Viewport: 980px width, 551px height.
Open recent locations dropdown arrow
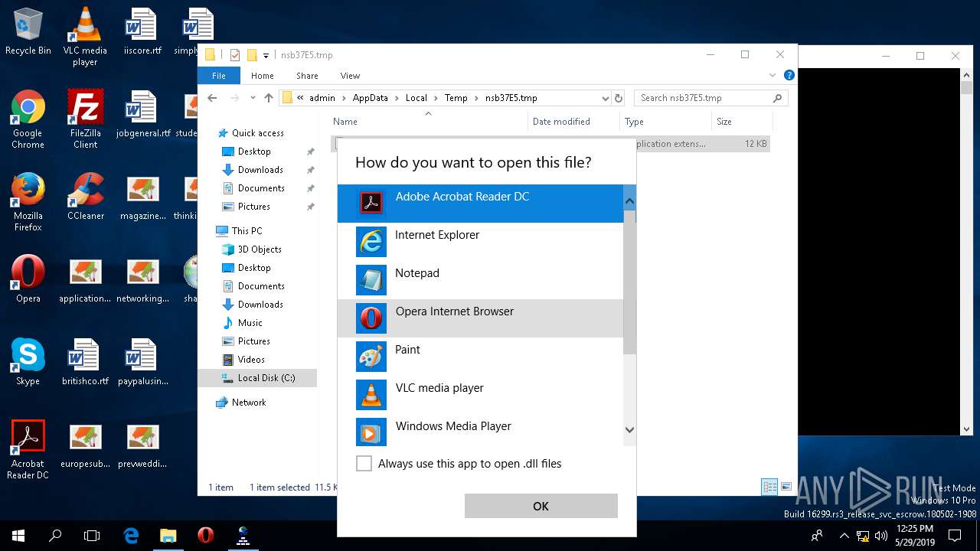click(x=253, y=98)
